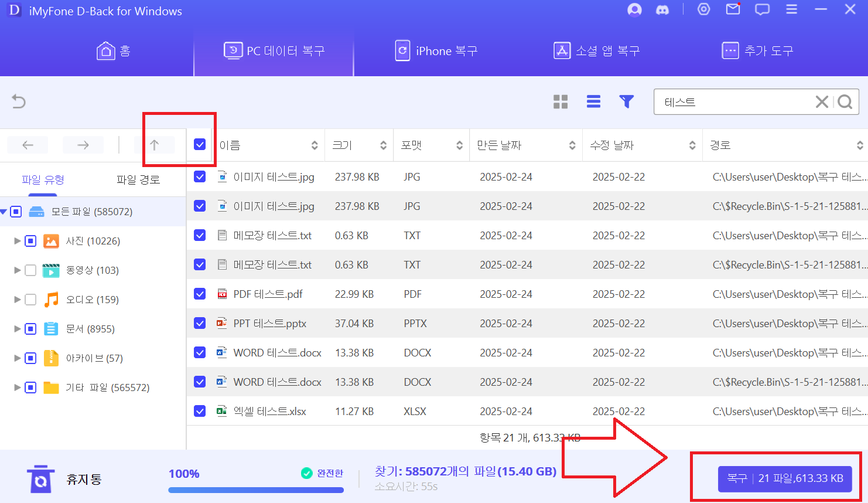Viewport: 868px width, 503px height.
Task: Click the 문서 document category icon
Action: tap(52, 329)
